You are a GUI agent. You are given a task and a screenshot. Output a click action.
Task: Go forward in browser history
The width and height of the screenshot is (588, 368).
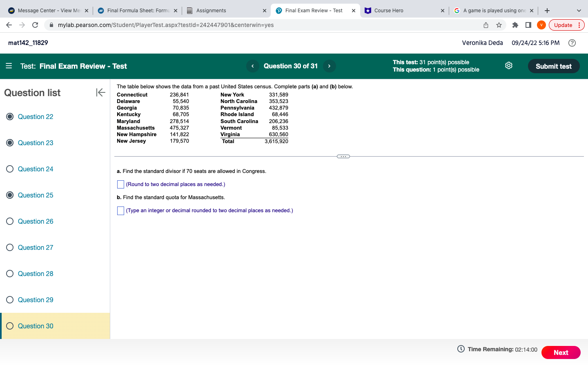pyautogui.click(x=22, y=25)
